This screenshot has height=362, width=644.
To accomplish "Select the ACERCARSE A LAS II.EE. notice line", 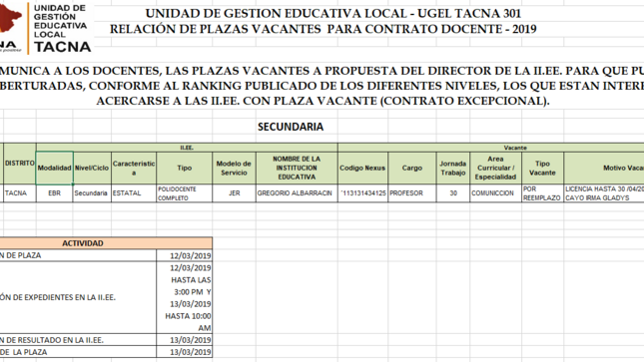I will tap(322, 101).
